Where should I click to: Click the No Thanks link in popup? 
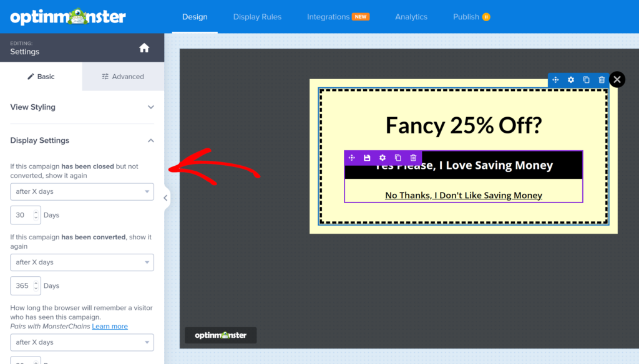point(463,195)
